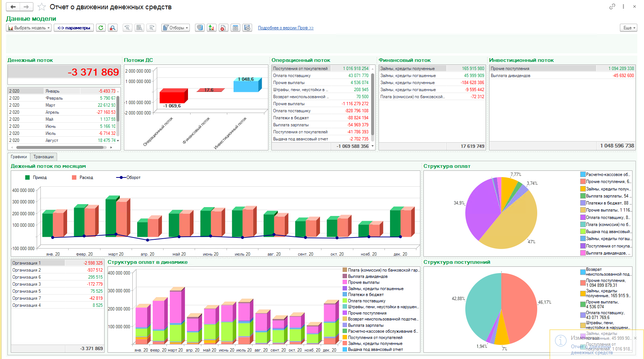Dismiss the notification popup with its X
Image resolution: width=644 pixels, height=359 pixels.
tap(635, 338)
